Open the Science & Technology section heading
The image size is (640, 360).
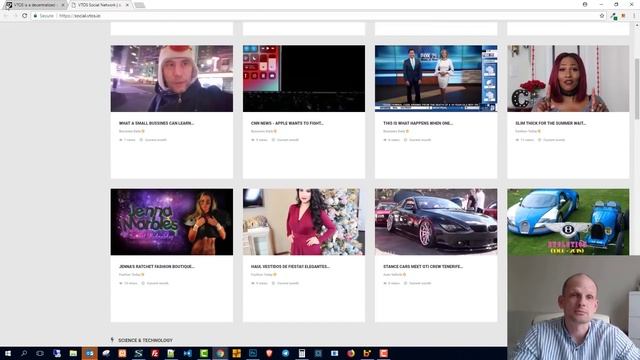coord(145,340)
